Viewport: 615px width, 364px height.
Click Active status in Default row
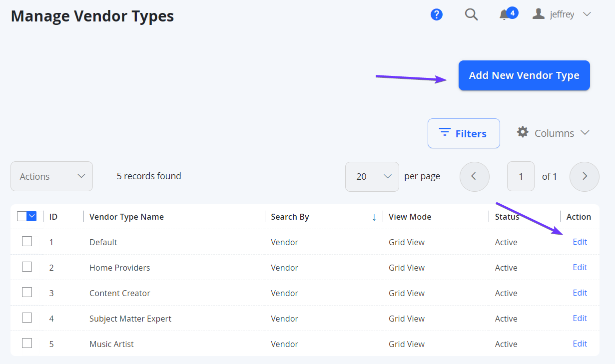coord(506,242)
